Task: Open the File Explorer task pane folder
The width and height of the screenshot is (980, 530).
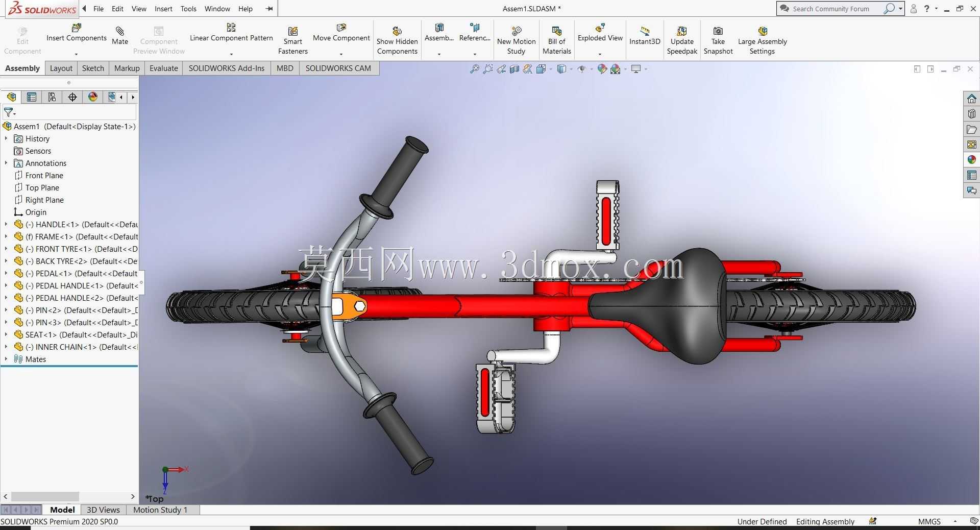Action: tap(971, 129)
